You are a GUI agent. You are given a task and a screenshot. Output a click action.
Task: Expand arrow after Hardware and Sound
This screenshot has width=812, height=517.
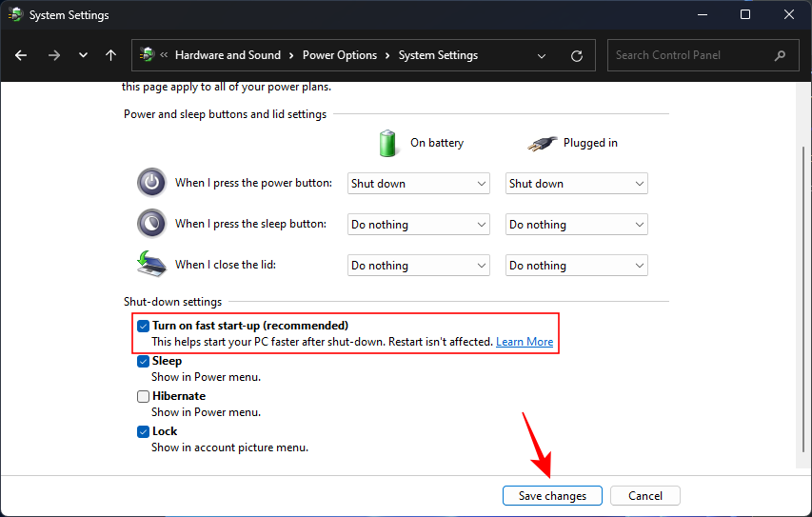(291, 55)
